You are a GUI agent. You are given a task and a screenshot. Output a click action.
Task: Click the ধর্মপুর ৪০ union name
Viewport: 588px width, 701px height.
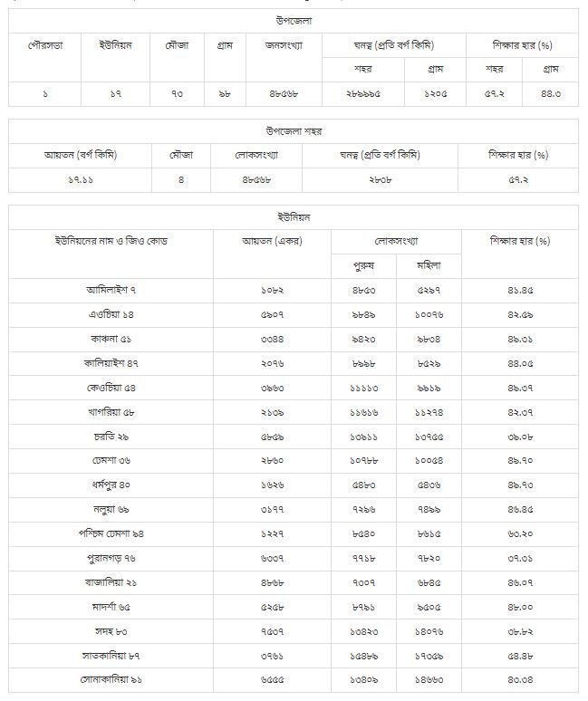111,485
